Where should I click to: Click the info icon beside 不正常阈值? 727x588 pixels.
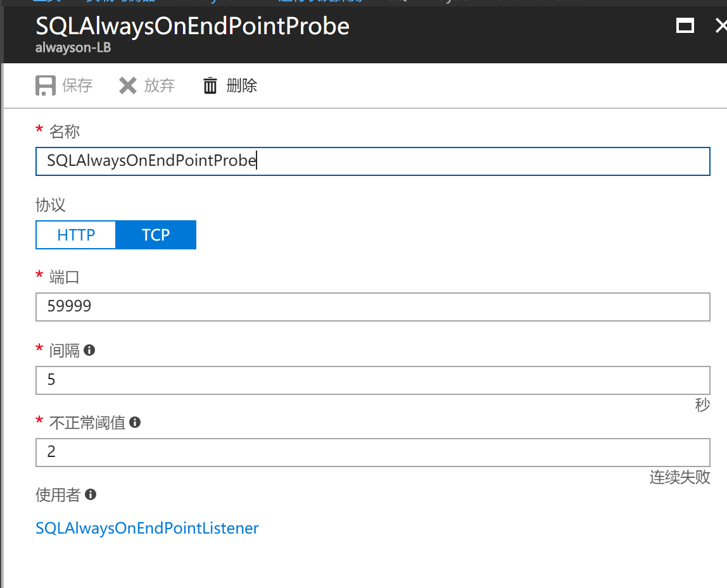tap(134, 422)
